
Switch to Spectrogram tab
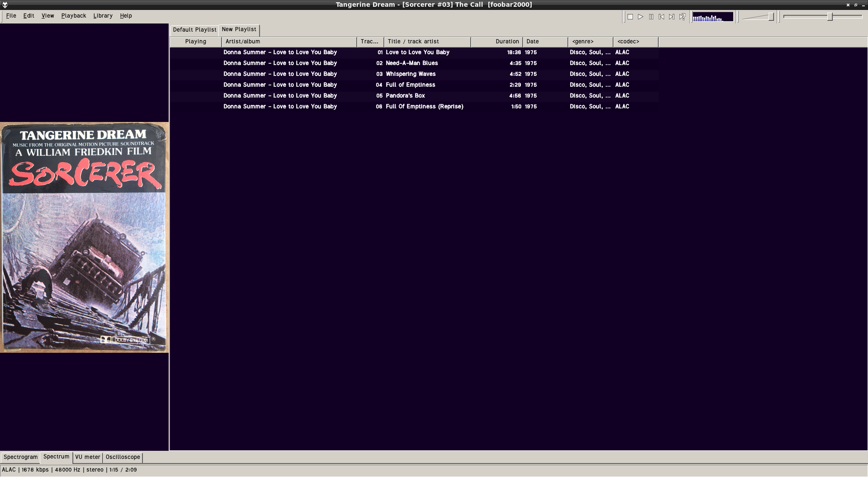pos(21,457)
